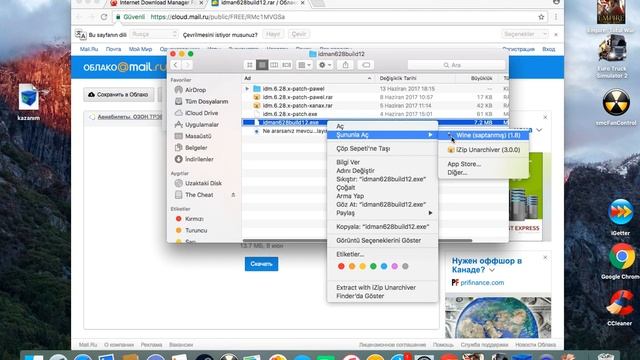Go back in Finder window
The image size is (640, 360).
point(176,65)
